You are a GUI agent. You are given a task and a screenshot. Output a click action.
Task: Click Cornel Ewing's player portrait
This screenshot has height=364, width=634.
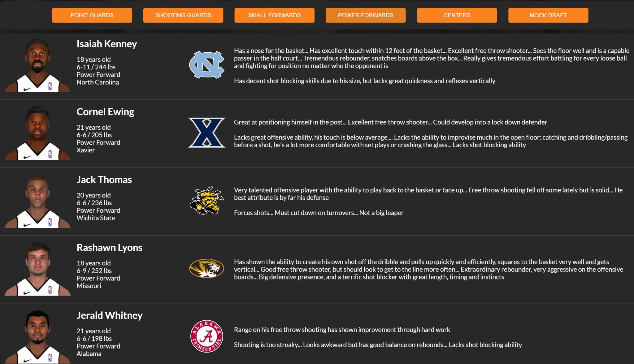[37, 133]
